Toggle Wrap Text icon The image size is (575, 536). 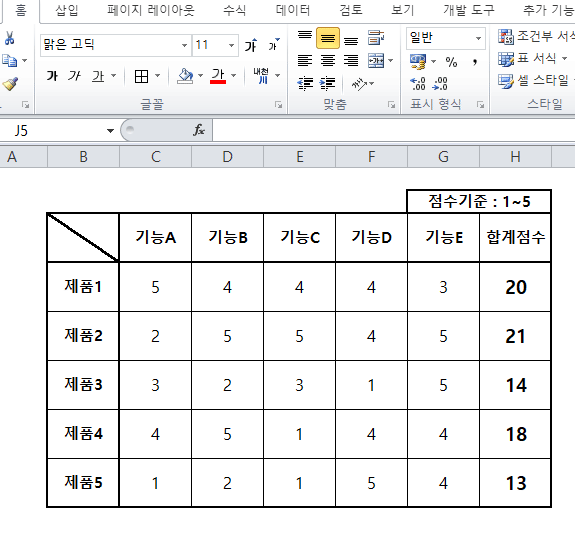(376, 38)
